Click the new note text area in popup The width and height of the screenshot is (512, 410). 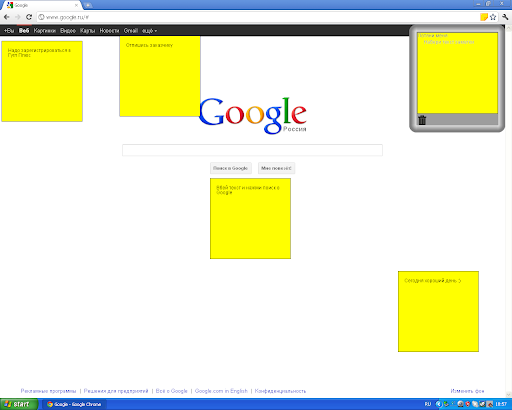[458, 73]
